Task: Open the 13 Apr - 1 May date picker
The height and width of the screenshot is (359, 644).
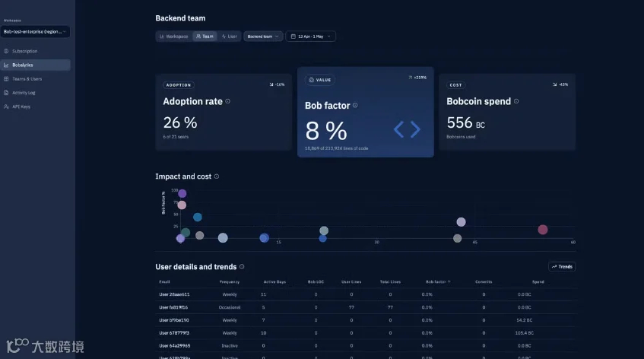Action: click(x=310, y=37)
